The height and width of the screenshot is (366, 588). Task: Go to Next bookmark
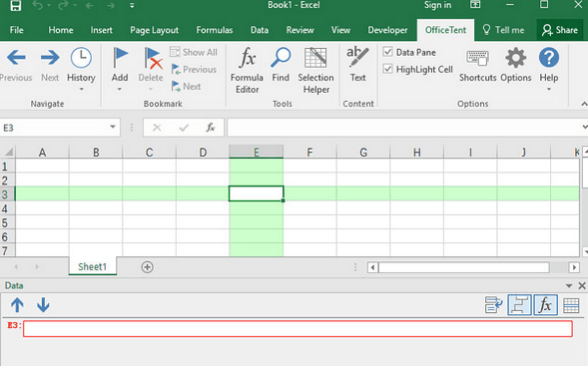pyautogui.click(x=187, y=86)
